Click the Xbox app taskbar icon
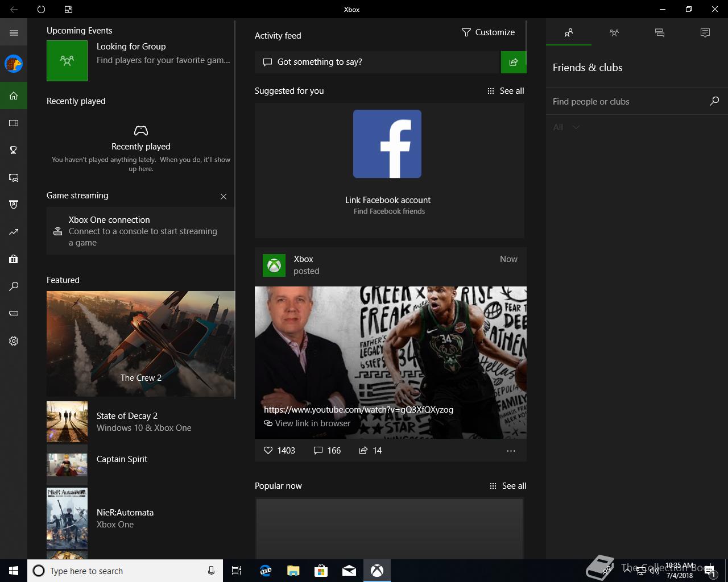Image resolution: width=728 pixels, height=582 pixels. click(x=377, y=571)
